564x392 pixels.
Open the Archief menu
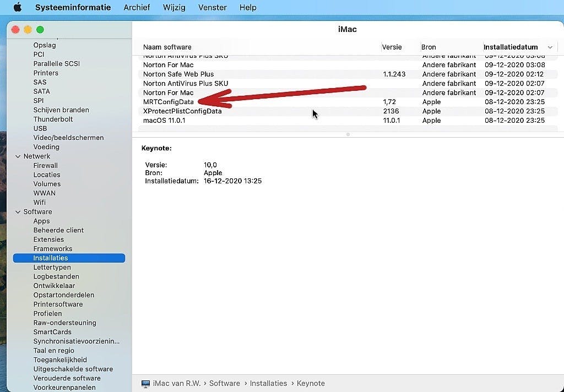click(x=137, y=7)
